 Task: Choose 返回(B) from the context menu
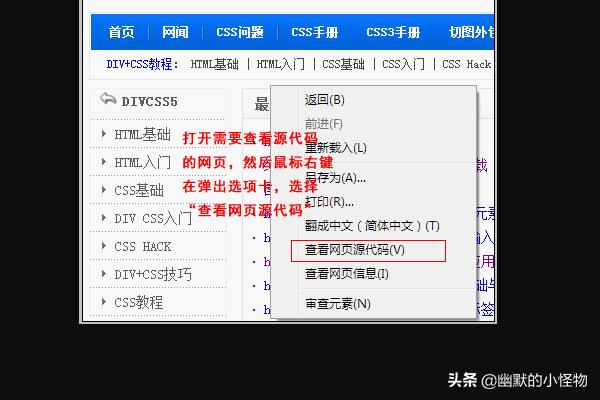tap(325, 100)
